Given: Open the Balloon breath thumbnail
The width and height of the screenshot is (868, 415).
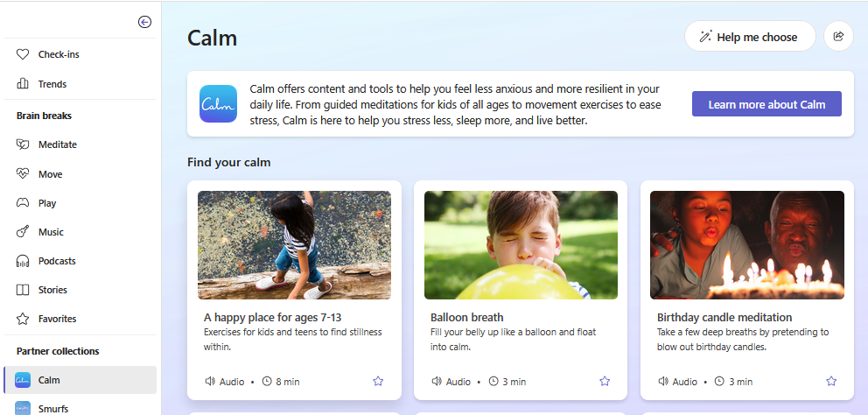Looking at the screenshot, I should (x=521, y=245).
